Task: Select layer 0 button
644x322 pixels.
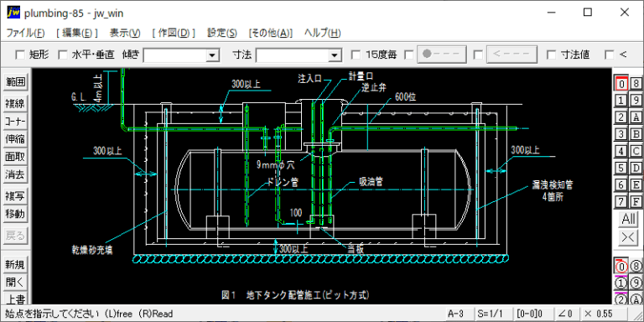Action: (622, 83)
